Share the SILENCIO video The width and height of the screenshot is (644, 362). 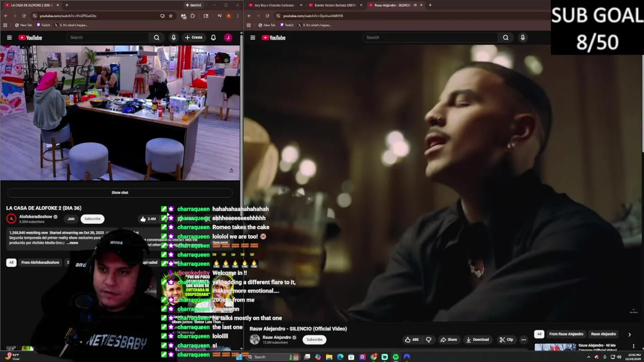449,340
